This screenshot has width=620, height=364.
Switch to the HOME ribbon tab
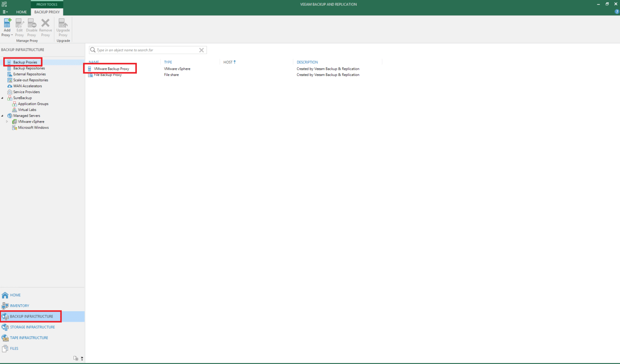click(21, 12)
